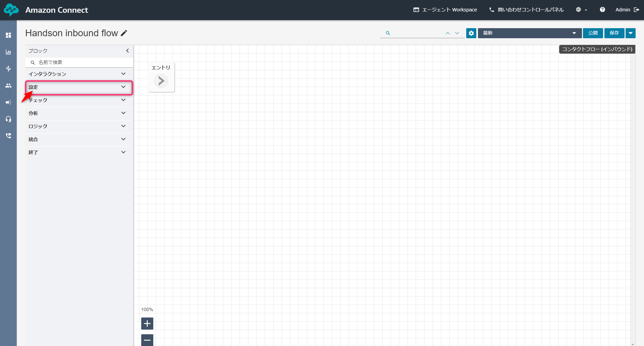Open flow settings with the gear icon
644x346 pixels.
point(471,33)
